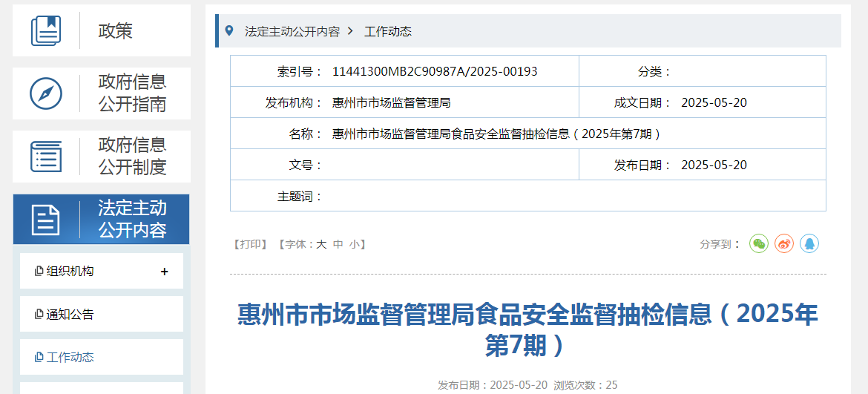The height and width of the screenshot is (394, 868).
Task: Open the 组织机构 submenu item
Action: pos(102,271)
